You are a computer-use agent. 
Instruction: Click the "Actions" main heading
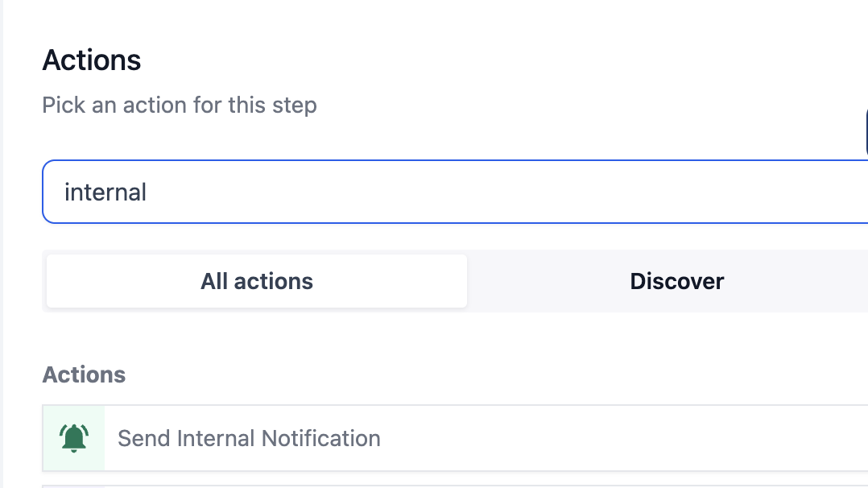tap(92, 60)
